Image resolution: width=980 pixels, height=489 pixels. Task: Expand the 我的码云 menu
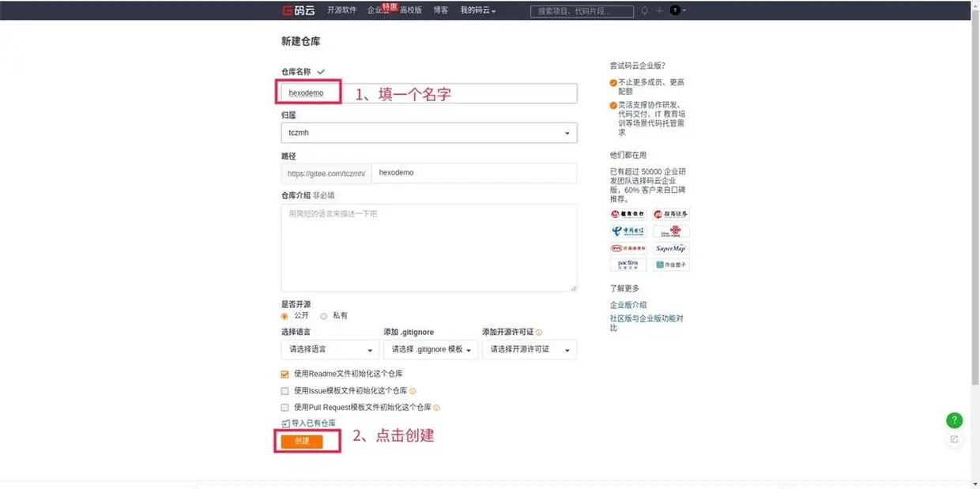[478, 10]
